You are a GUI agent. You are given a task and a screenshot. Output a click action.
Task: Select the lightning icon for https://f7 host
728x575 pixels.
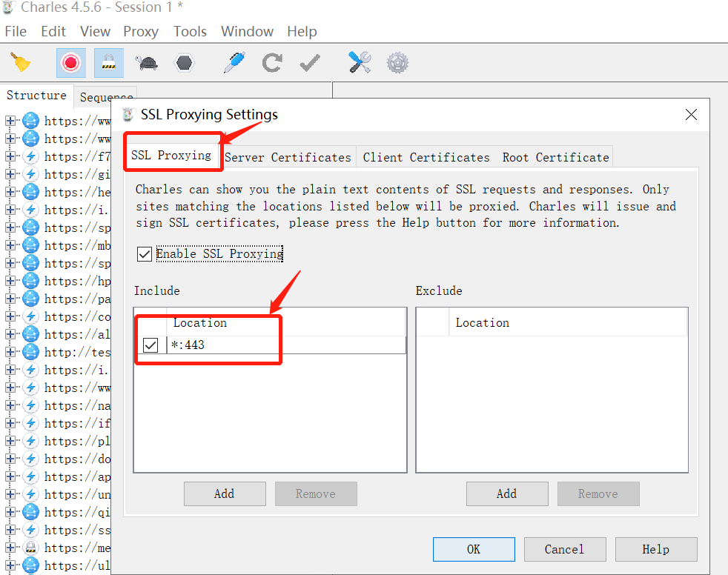coord(30,156)
